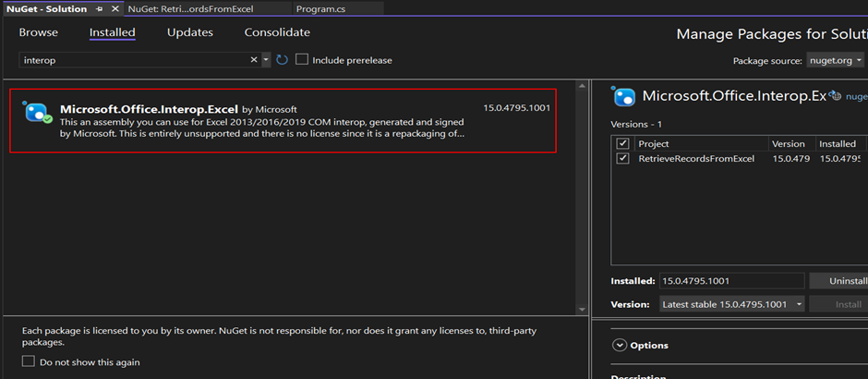Check the Do not show this again box
The image size is (868, 379).
tap(29, 361)
